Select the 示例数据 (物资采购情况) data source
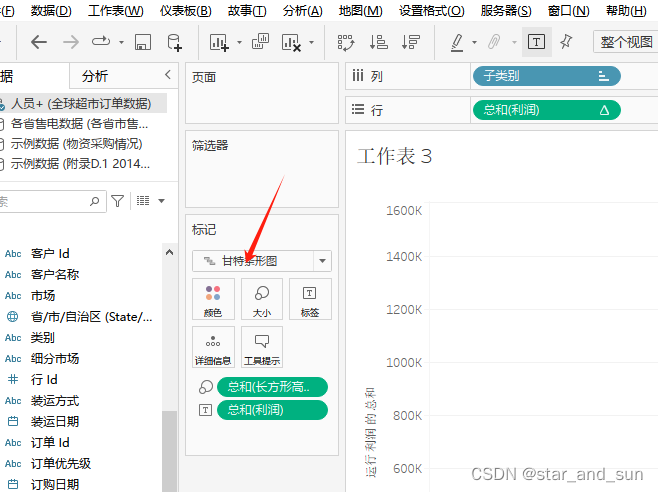 [x=76, y=144]
